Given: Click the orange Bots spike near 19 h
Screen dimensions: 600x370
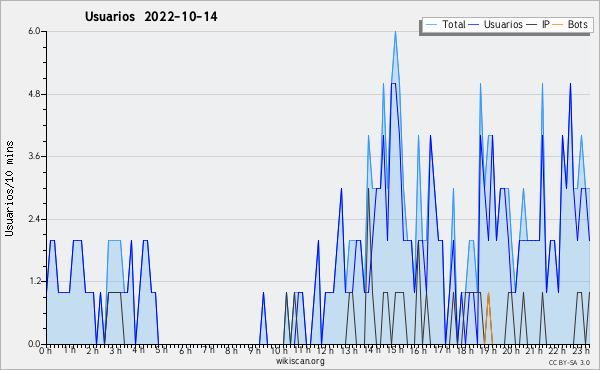Looking at the screenshot, I should [x=488, y=318].
